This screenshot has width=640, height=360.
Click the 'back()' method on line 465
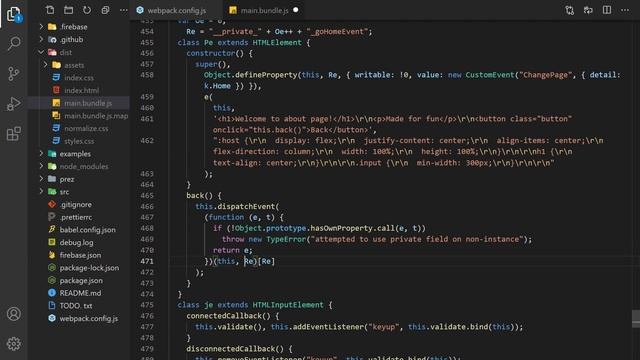[199, 196]
